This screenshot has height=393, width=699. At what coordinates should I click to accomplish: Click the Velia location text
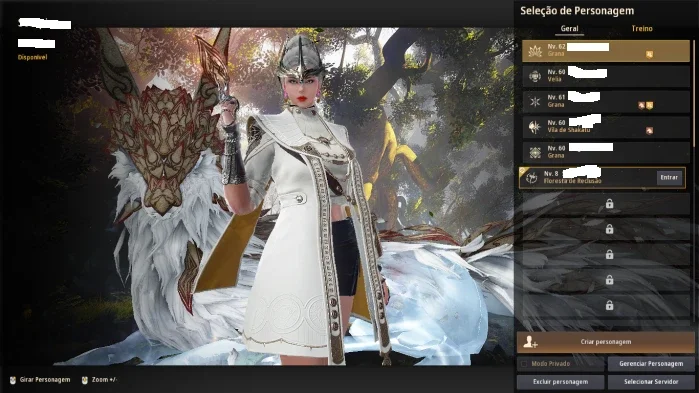[554, 79]
